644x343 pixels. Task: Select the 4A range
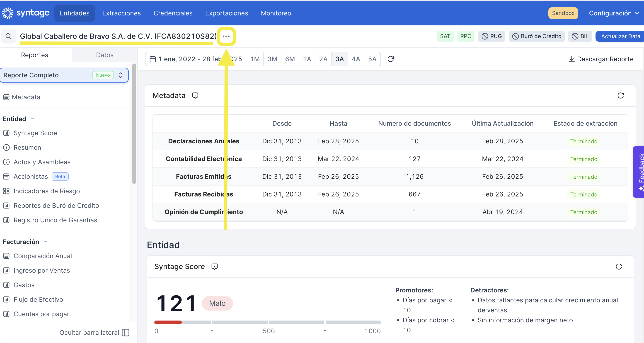356,59
